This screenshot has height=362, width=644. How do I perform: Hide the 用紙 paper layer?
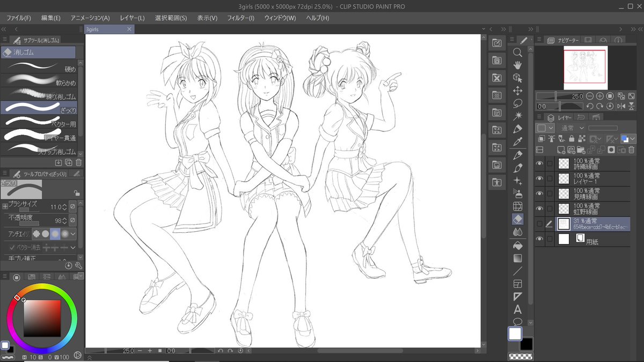[x=540, y=239]
